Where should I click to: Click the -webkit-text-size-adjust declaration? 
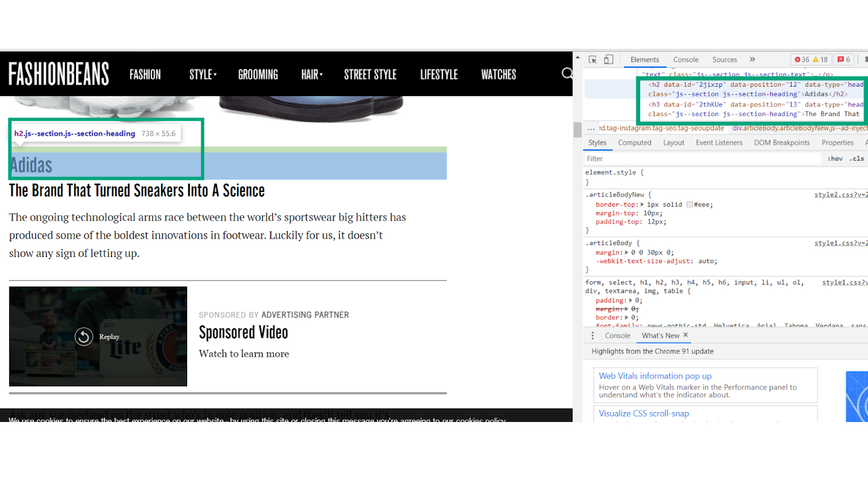pos(656,261)
